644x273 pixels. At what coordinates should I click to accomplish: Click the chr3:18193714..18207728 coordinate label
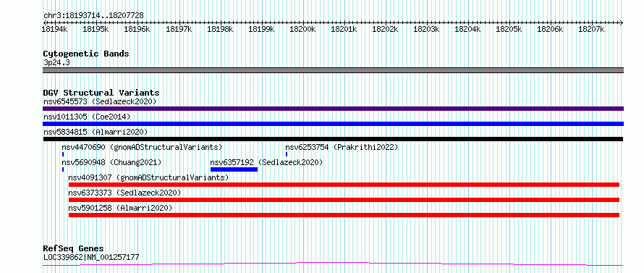click(x=93, y=16)
